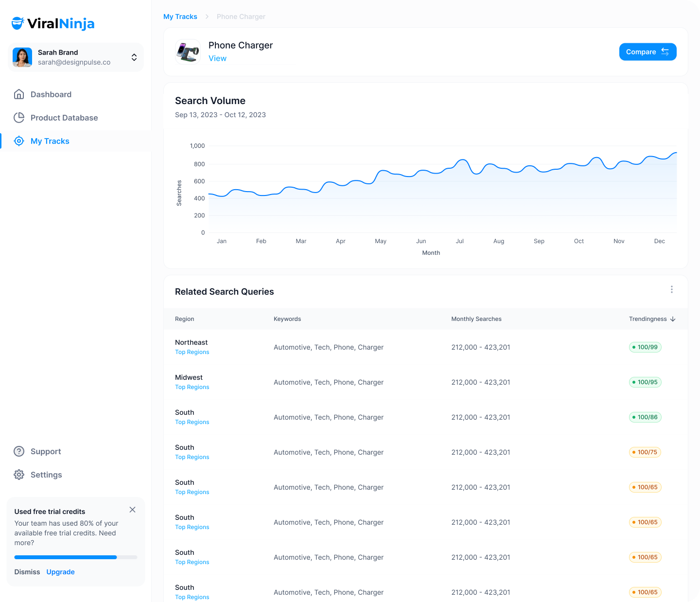700x602 pixels.
Task: Click the Upgrade link in trial notice
Action: pos(60,572)
